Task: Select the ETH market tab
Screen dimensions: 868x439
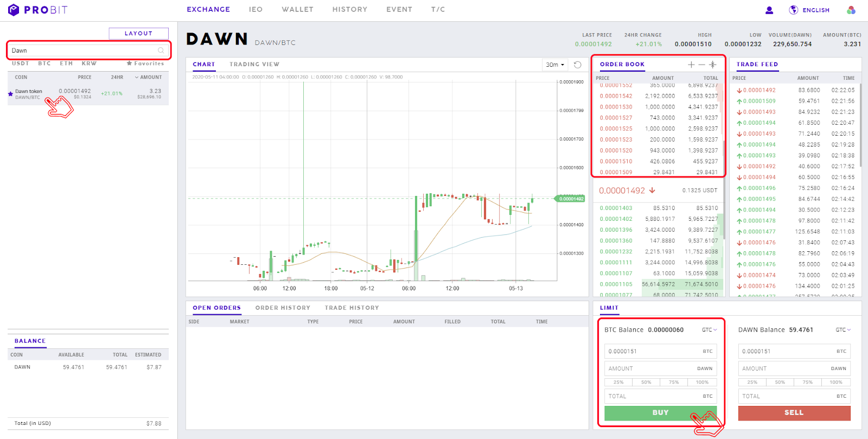Action: coord(66,63)
